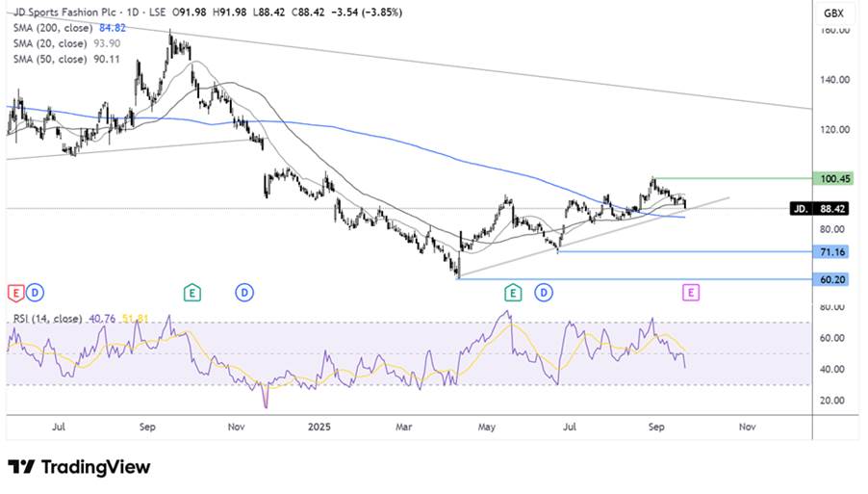The width and height of the screenshot is (868, 494).
Task: Click the 20.00 label on the RSI axis
Action: [x=832, y=400]
